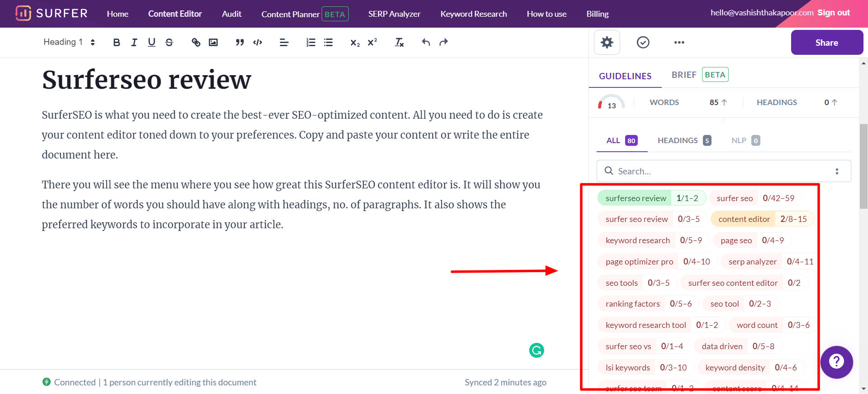Apply strikethrough formatting
868x394 pixels.
click(x=169, y=42)
